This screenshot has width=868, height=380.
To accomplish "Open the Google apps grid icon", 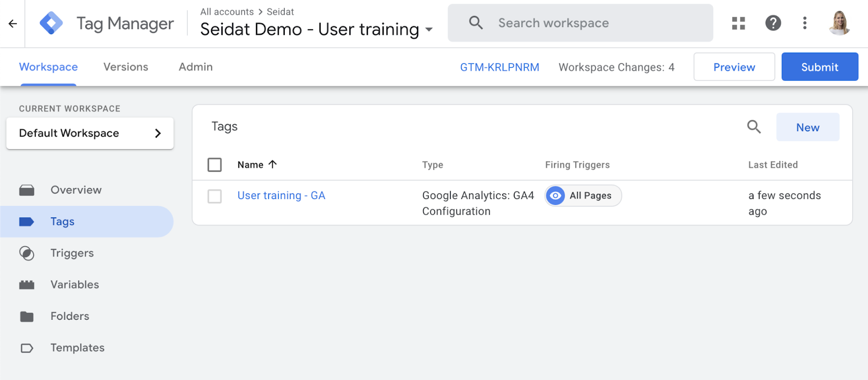I will [x=738, y=23].
